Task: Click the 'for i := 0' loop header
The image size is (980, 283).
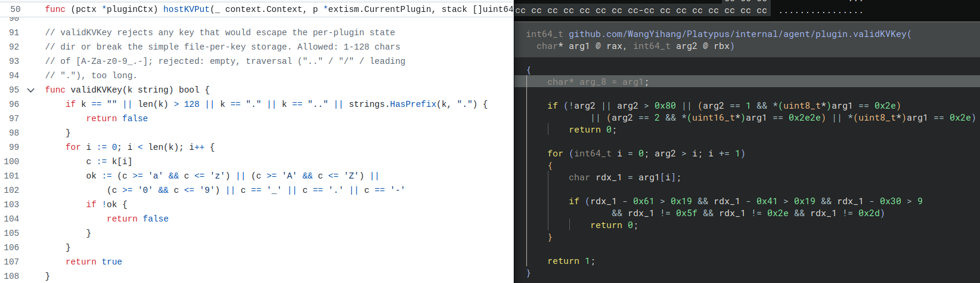Action: pyautogui.click(x=140, y=147)
